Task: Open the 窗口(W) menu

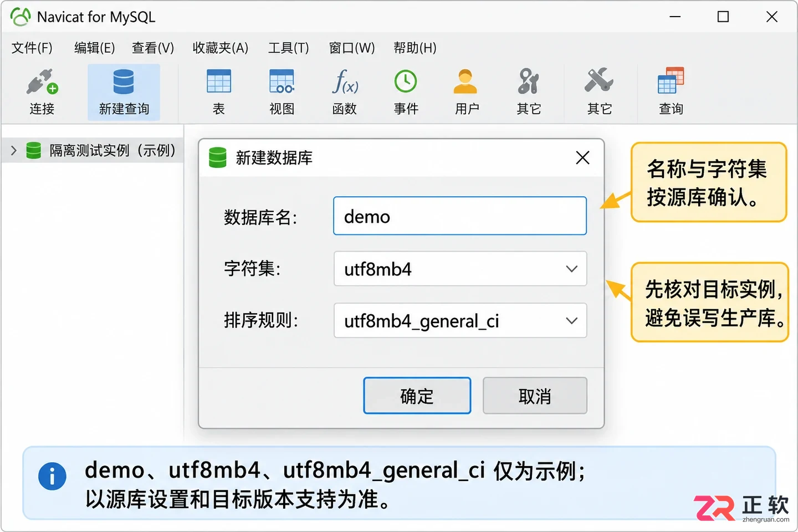Action: pyautogui.click(x=352, y=48)
